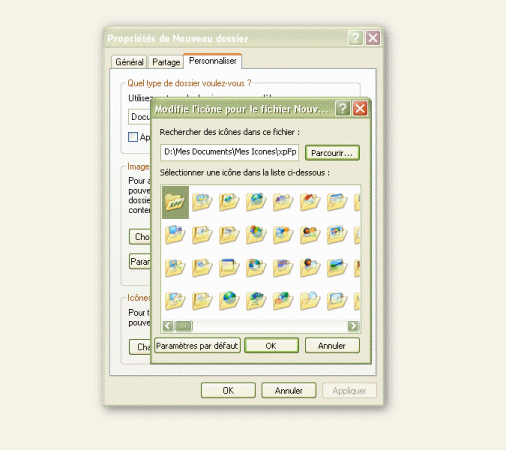Click the icon file path input field
This screenshot has height=450, width=506.
pos(230,152)
